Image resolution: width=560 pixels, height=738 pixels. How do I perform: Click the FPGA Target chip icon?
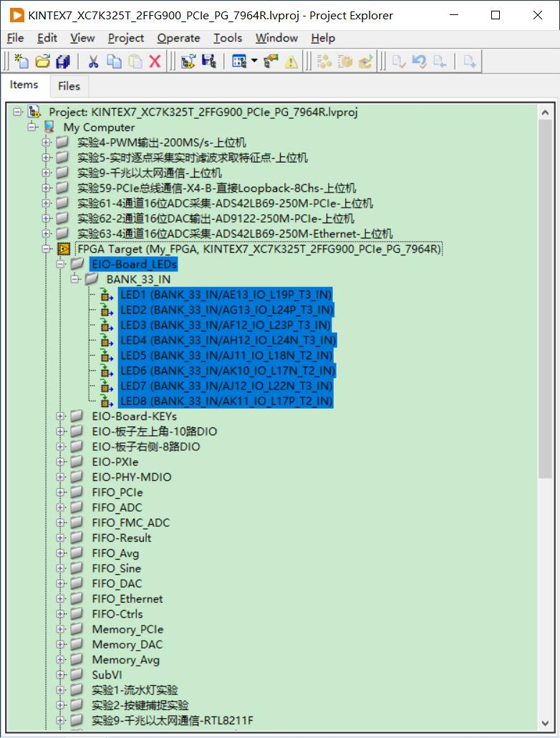(64, 249)
